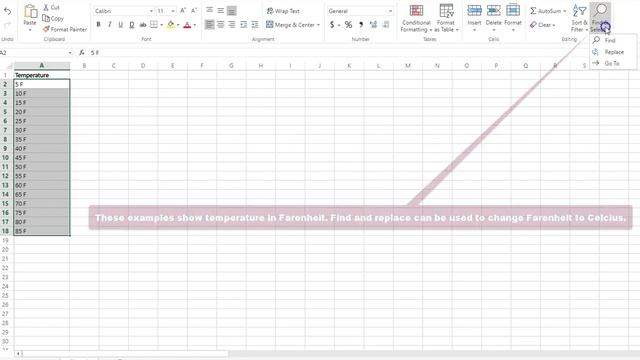
Task: Enable Wrap Text
Action: [x=283, y=11]
